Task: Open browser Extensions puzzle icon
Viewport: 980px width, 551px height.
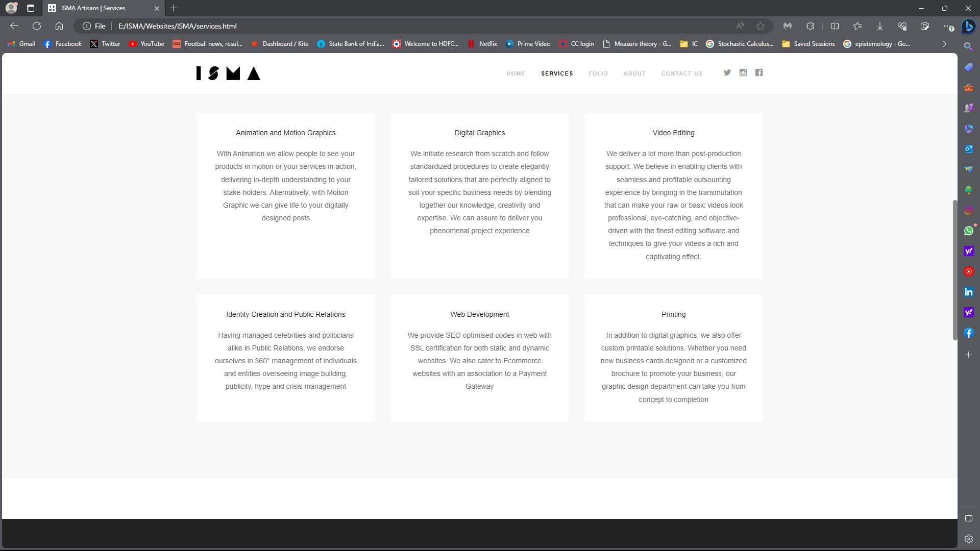Action: [810, 26]
